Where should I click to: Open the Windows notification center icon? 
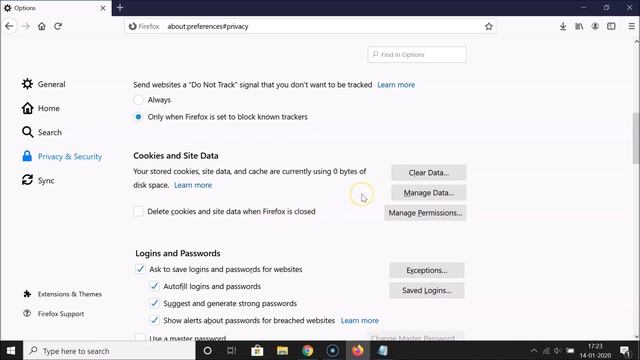(x=625, y=351)
